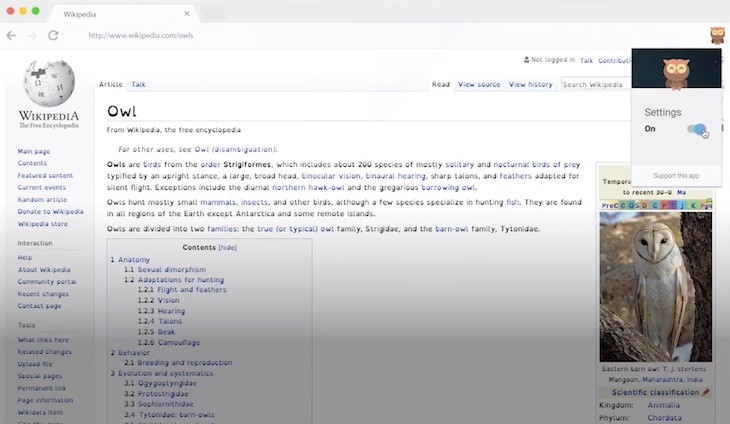The image size is (730, 424).
Task: Click the owl mascot image in popup
Action: (676, 71)
